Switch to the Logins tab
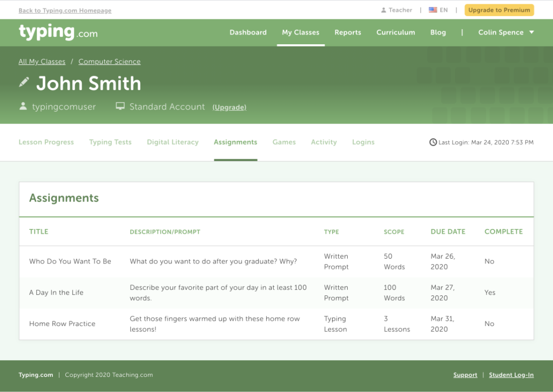 [363, 142]
